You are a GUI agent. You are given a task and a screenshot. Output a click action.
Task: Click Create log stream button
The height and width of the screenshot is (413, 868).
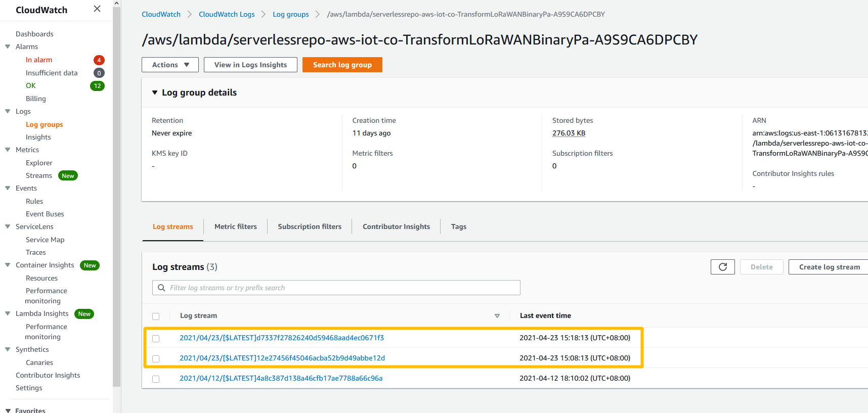(829, 267)
